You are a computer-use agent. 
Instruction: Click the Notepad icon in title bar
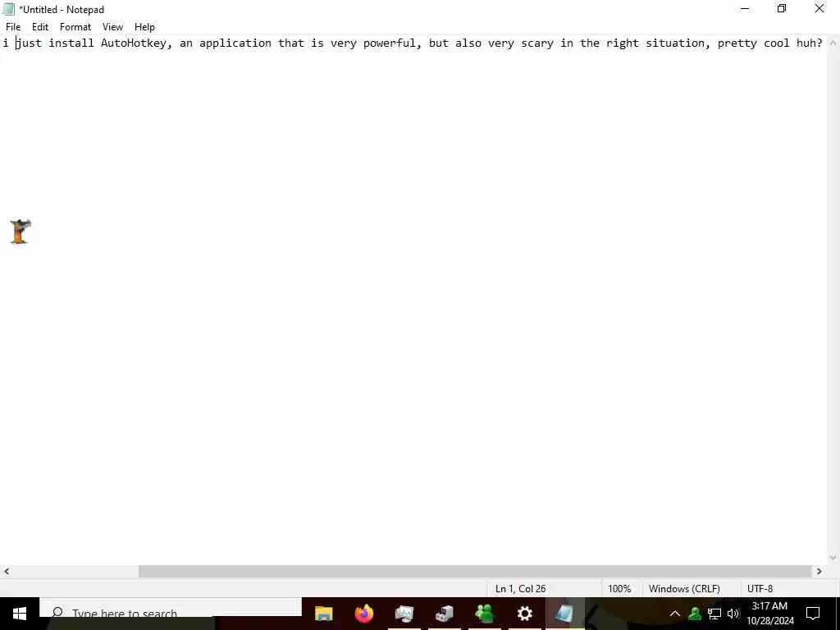pos(8,9)
